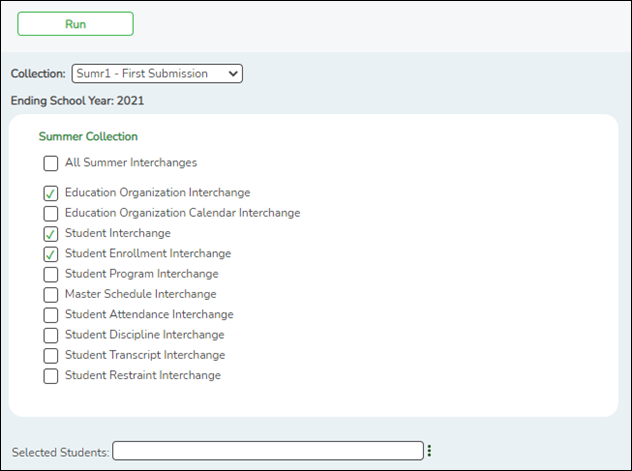Viewport: 632px width, 471px height.
Task: Disable Student Enrollment Interchange checkbox
Action: point(50,254)
